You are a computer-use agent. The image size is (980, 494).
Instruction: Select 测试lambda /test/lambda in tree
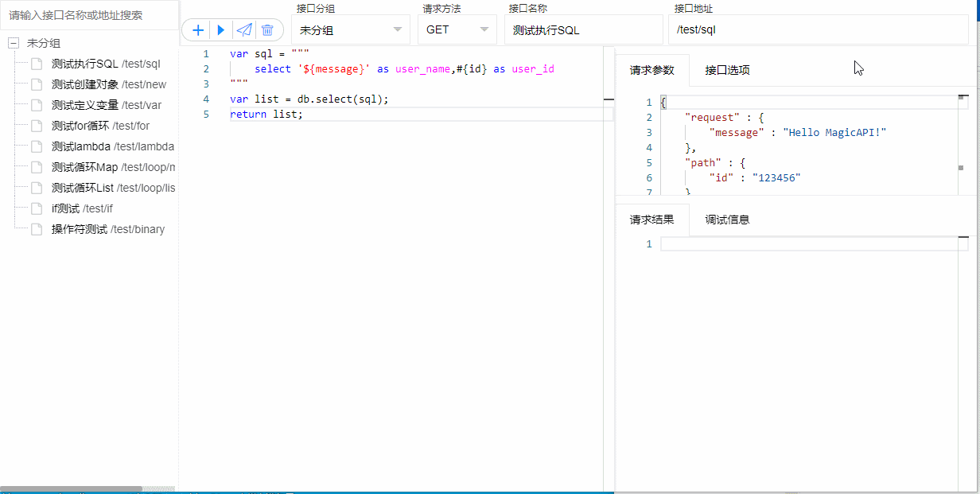113,146
